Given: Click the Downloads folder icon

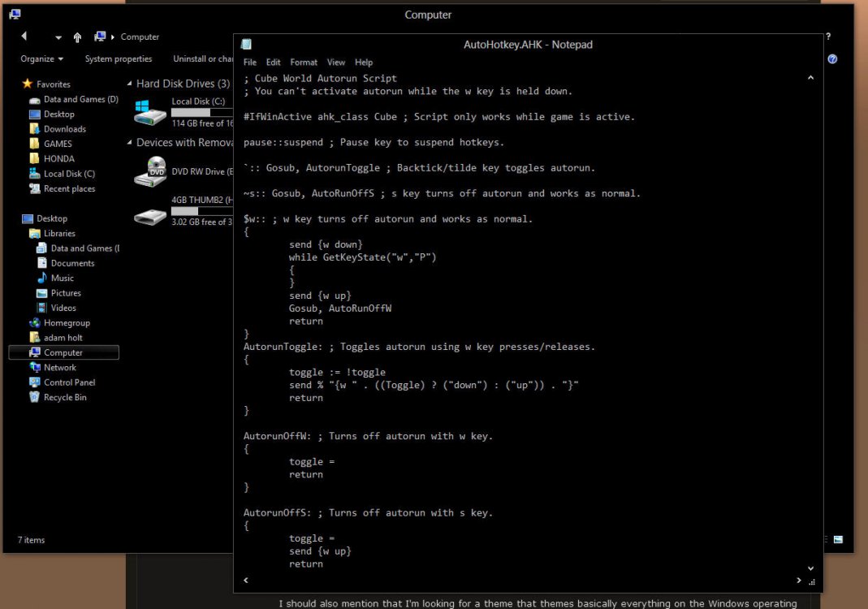Looking at the screenshot, I should (34, 129).
